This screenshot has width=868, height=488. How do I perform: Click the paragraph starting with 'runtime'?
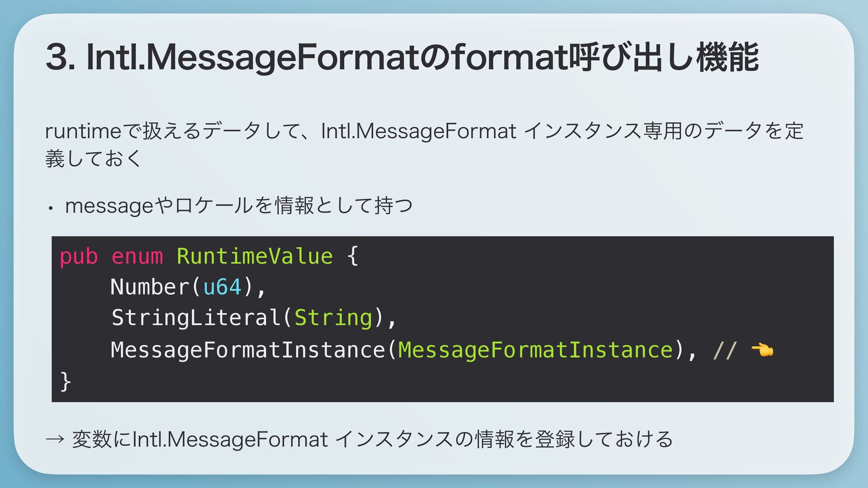[424, 145]
